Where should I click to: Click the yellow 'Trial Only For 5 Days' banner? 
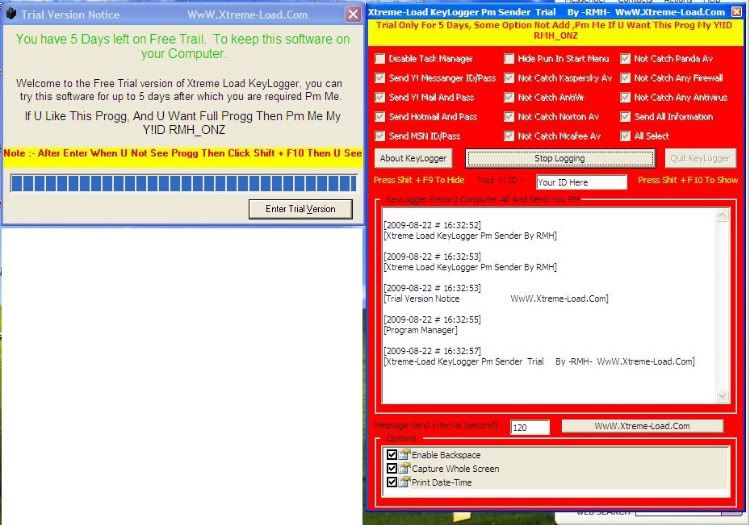pyautogui.click(x=554, y=31)
